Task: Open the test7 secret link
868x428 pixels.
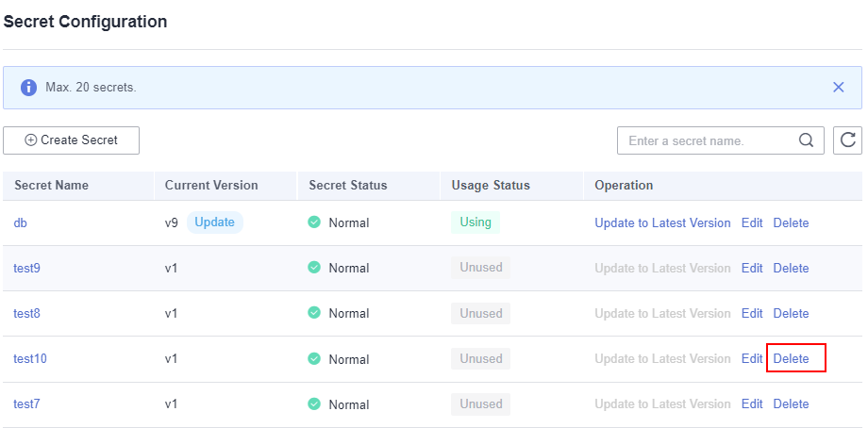Action: pos(26,403)
